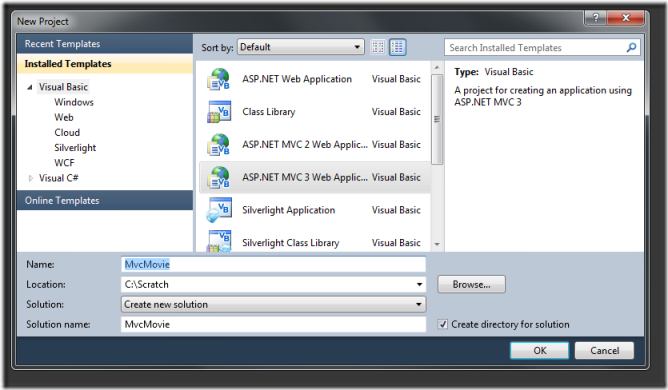Toggle Create directory for solution checkbox
Image resolution: width=668 pixels, height=390 pixels.
443,324
